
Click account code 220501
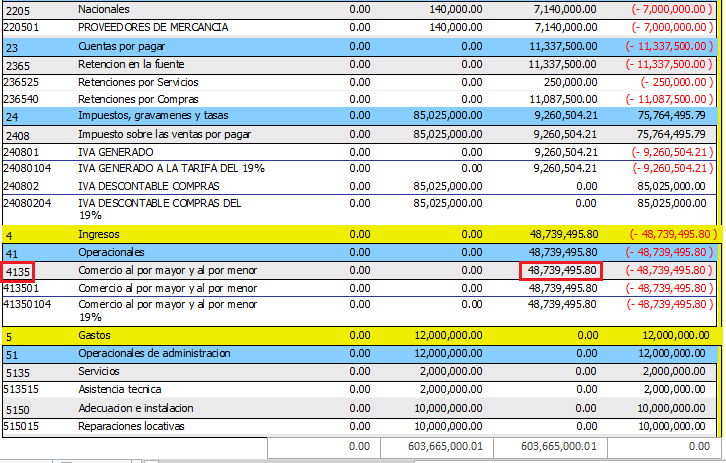(21, 27)
